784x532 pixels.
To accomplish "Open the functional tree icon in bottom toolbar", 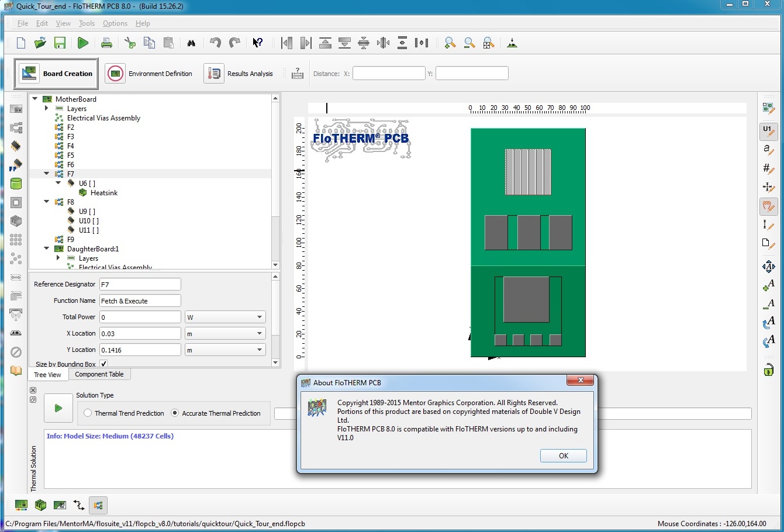I will [98, 505].
